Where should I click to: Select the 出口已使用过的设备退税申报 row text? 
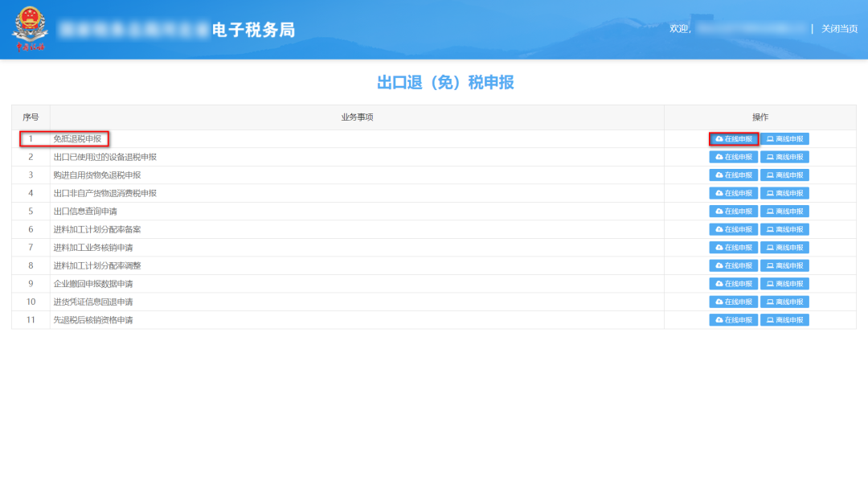105,158
